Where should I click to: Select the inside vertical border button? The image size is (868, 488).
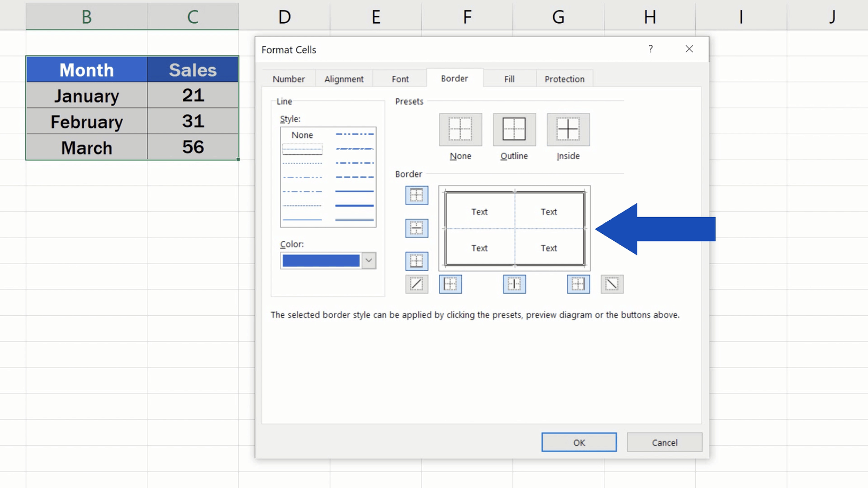(514, 284)
